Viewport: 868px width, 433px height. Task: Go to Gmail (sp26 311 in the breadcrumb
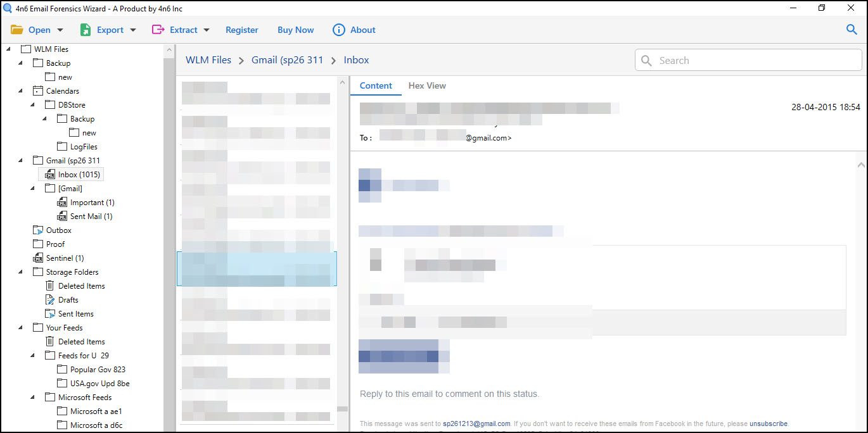click(287, 60)
